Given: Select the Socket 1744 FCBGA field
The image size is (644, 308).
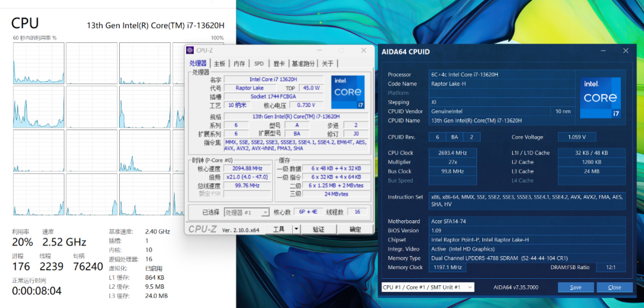Looking at the screenshot, I should pyautogui.click(x=273, y=96).
